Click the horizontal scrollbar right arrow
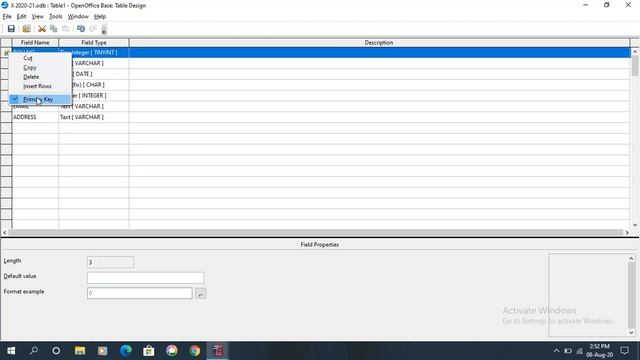The height and width of the screenshot is (360, 640). pos(627,233)
